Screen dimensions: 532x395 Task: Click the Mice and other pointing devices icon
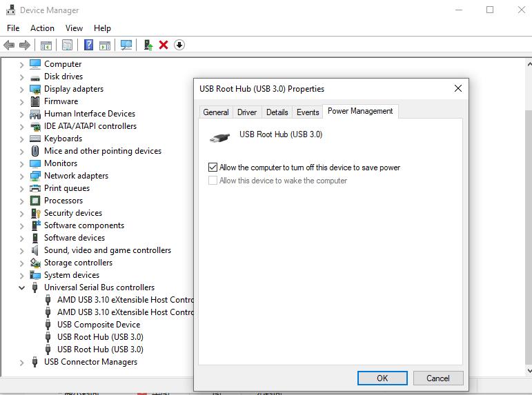pos(35,151)
